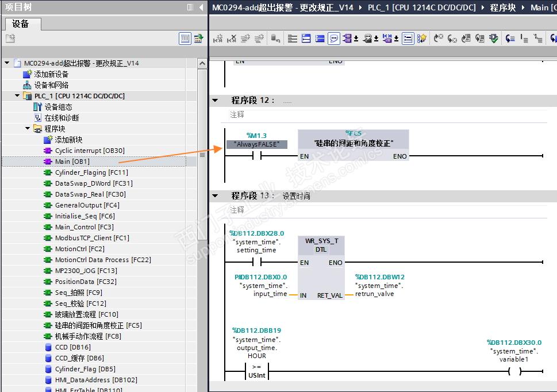
Task: Click PLC_1 [CPU 1214C DC/DC/DC] in the breadcrumb path
Action: (x=422, y=7)
